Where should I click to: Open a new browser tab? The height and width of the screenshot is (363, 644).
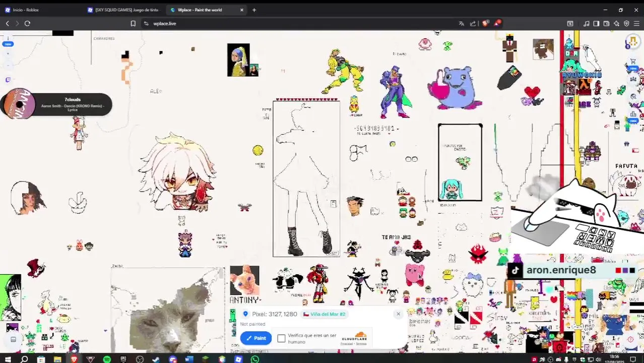pos(254,10)
